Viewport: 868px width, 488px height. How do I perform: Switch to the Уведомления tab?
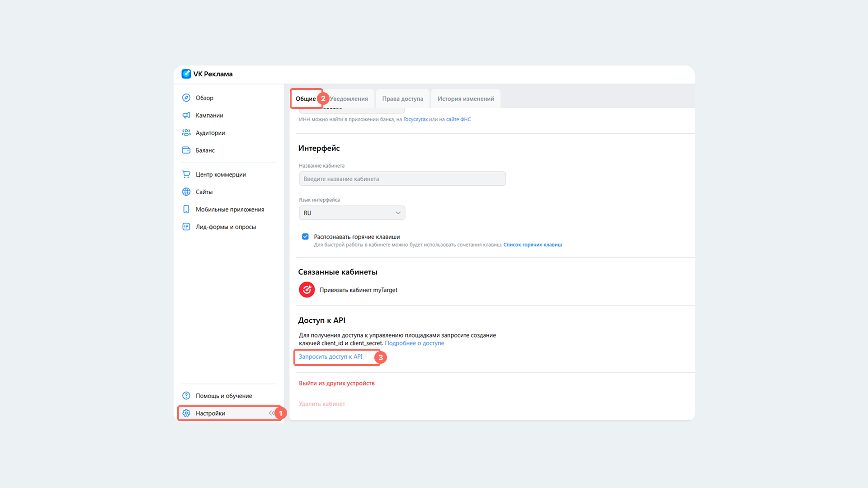tap(349, 99)
